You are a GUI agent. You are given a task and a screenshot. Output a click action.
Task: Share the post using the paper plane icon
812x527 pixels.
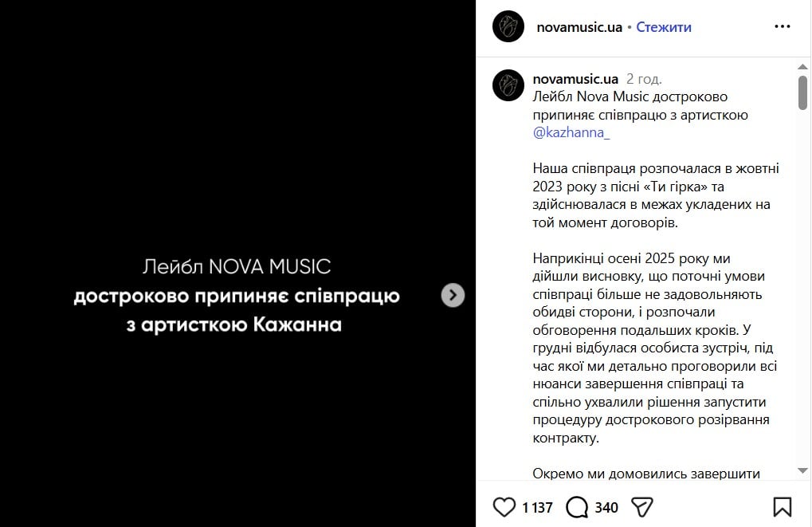click(641, 506)
